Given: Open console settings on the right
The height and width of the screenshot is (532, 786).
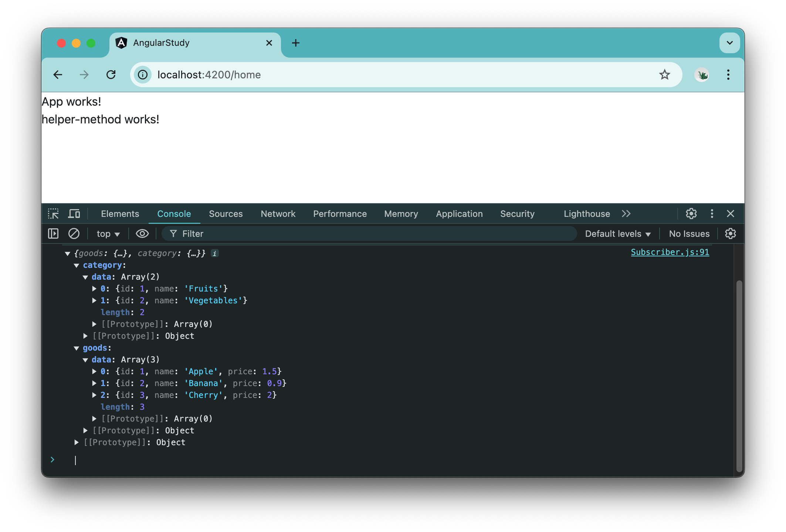Looking at the screenshot, I should (730, 233).
